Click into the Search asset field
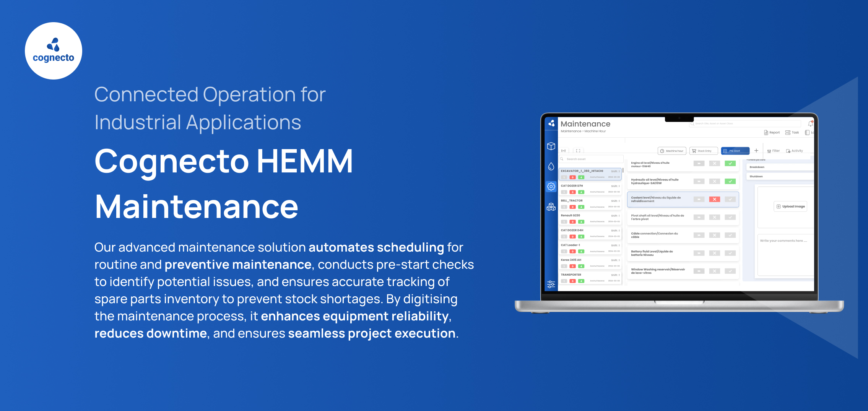This screenshot has height=411, width=868. [x=591, y=159]
